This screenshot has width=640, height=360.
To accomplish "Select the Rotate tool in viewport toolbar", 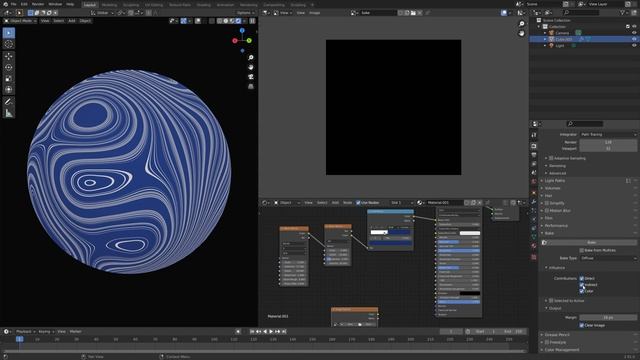I will pos(9,67).
